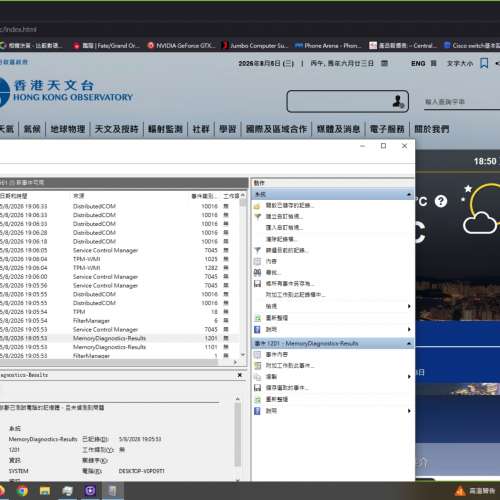Open the 地球物理 menu item
Screen dimensions: 500x500
pyautogui.click(x=68, y=129)
